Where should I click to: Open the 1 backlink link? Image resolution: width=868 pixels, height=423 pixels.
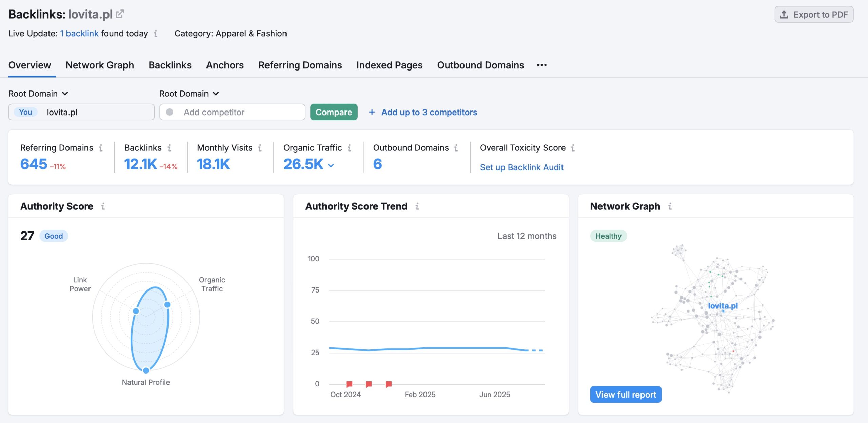point(79,34)
